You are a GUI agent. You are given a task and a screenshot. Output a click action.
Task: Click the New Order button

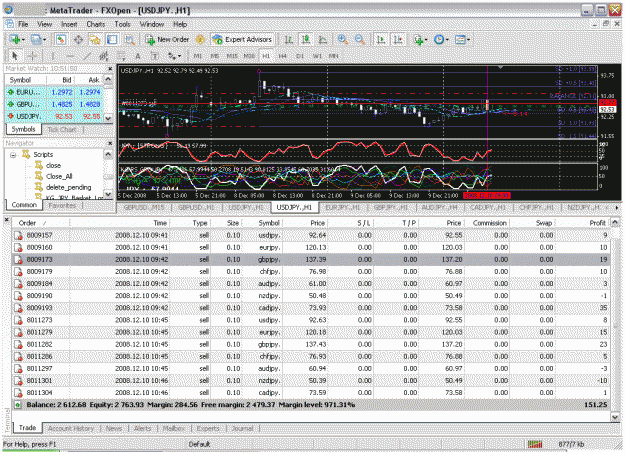[167, 39]
